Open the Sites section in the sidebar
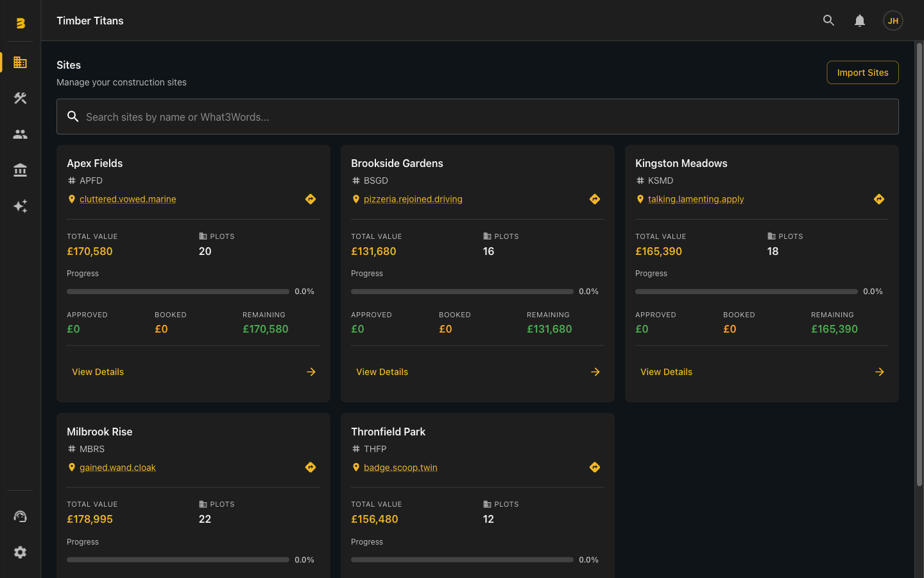Screen dimensions: 924x578 pos(20,62)
